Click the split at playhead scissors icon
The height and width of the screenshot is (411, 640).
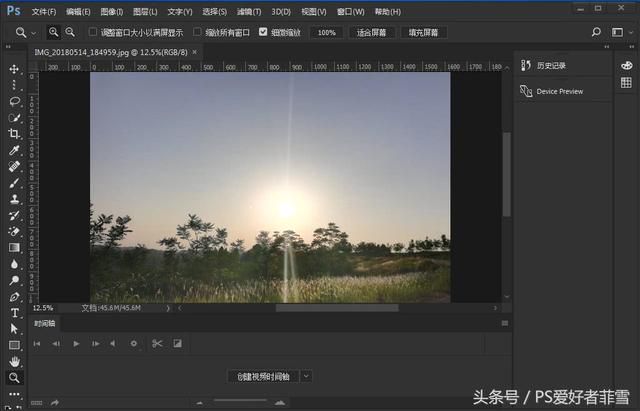(x=157, y=344)
